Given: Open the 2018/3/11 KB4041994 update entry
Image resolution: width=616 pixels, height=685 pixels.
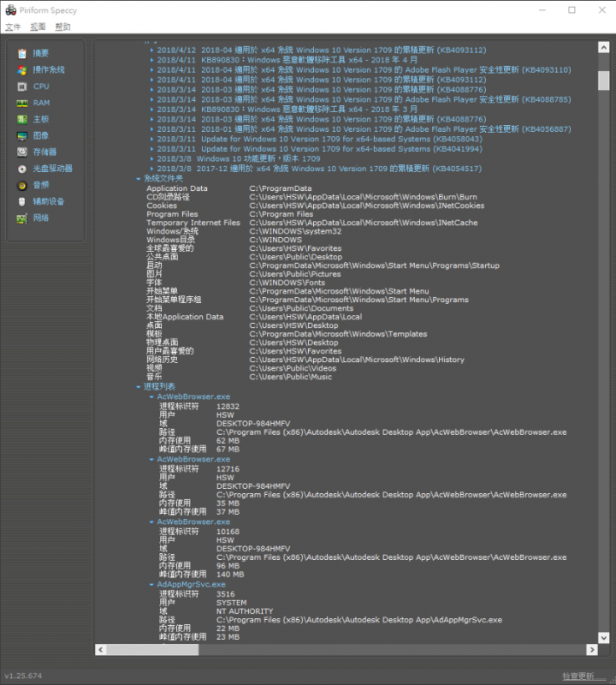Looking at the screenshot, I should 320,149.
